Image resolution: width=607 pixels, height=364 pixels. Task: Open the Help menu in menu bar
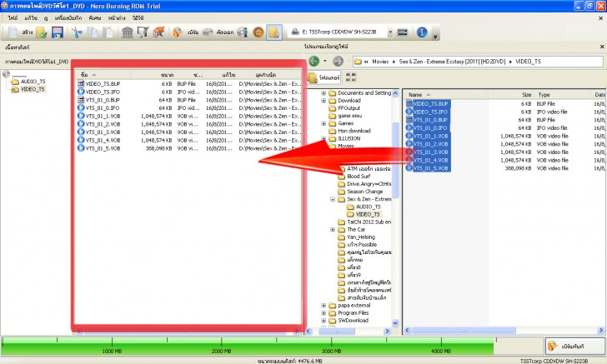138,17
